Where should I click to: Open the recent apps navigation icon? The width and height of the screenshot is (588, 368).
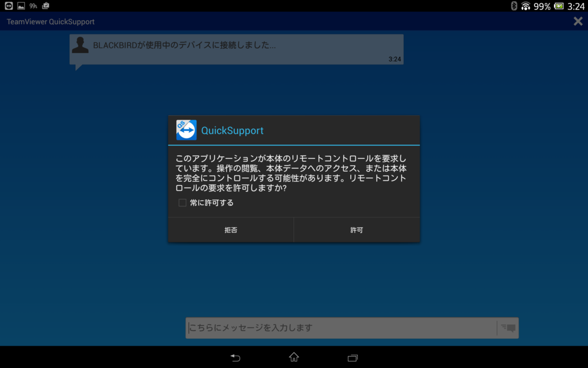point(353,358)
